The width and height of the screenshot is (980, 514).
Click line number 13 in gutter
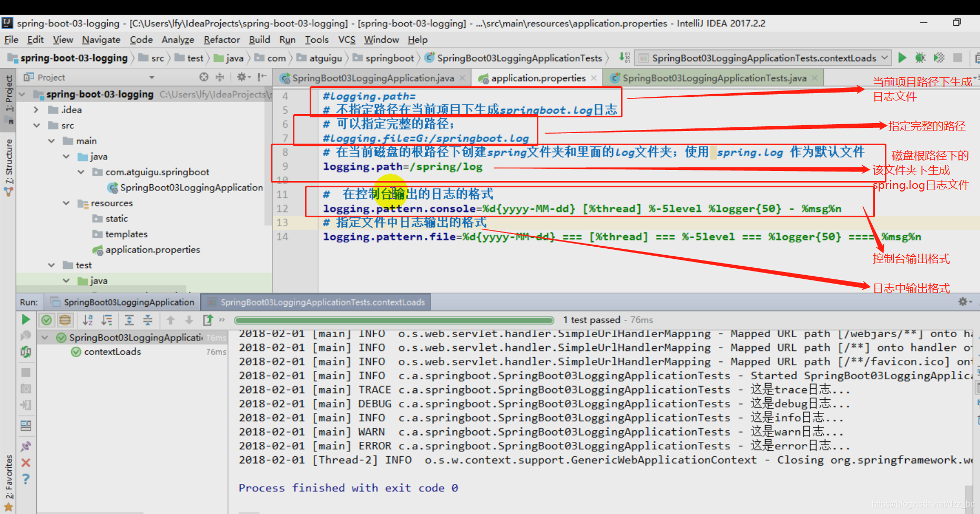[x=282, y=223]
